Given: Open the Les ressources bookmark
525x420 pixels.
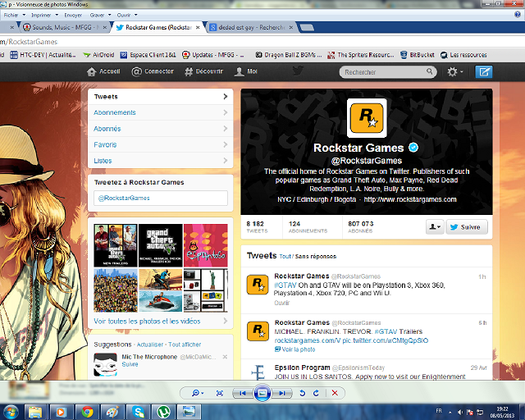Looking at the screenshot, I should (x=463, y=55).
